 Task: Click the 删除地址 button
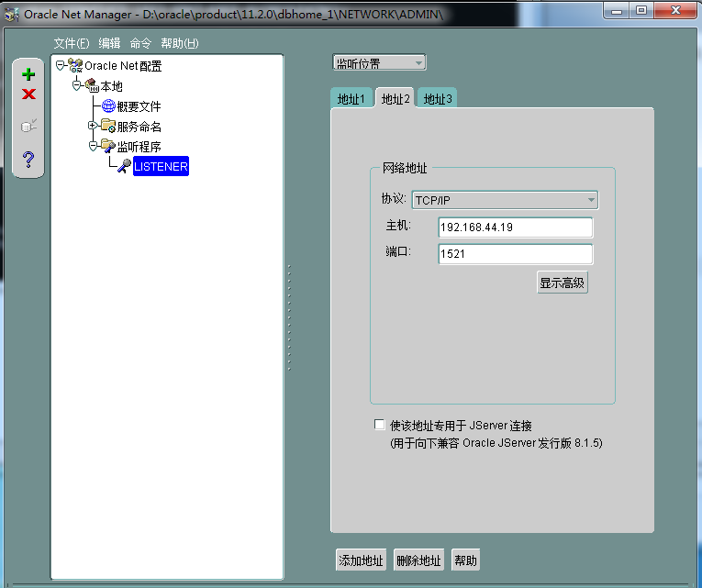(x=419, y=560)
